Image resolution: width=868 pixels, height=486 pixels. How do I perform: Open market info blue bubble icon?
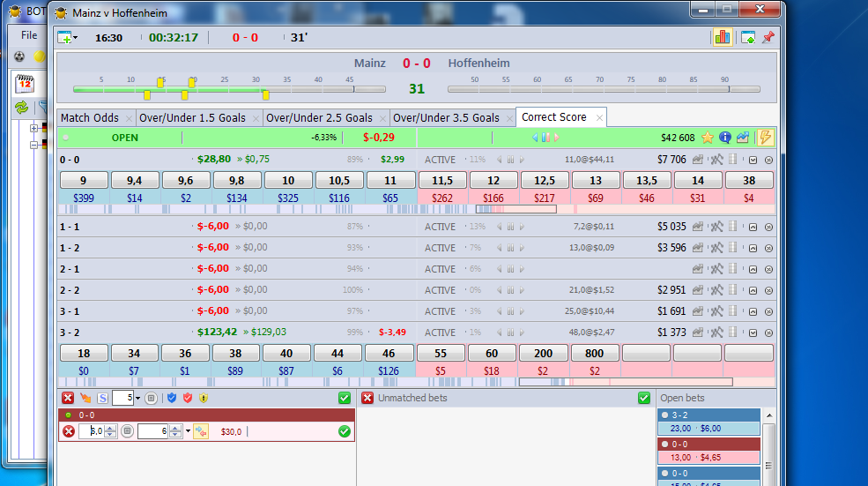[x=725, y=138]
